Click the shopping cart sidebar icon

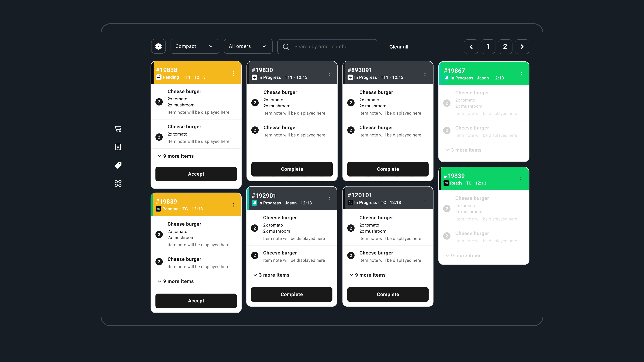coord(118,129)
